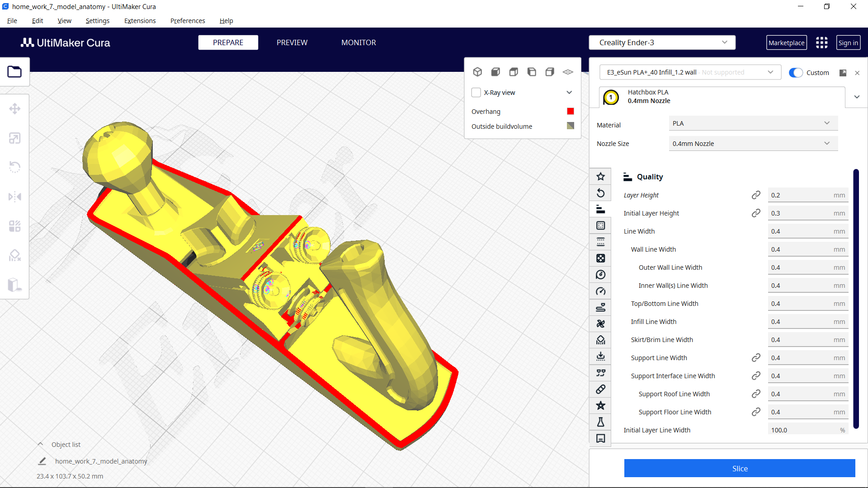Select the Scale tool
868x488 pixels.
click(15, 138)
